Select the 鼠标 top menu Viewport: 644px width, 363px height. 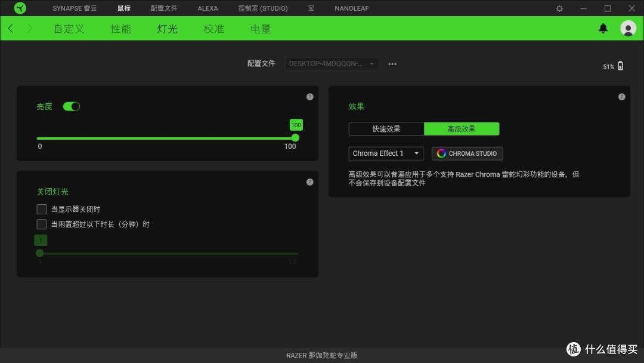pyautogui.click(x=123, y=8)
